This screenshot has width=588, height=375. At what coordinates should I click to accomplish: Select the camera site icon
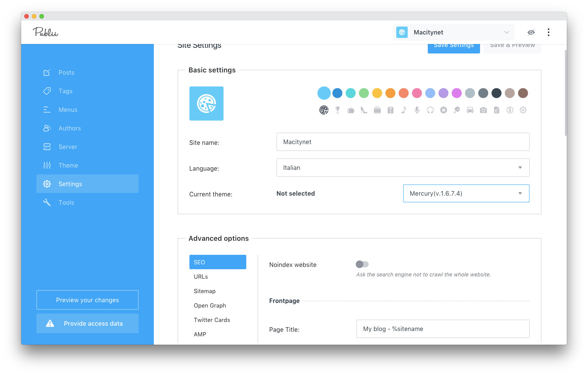483,110
